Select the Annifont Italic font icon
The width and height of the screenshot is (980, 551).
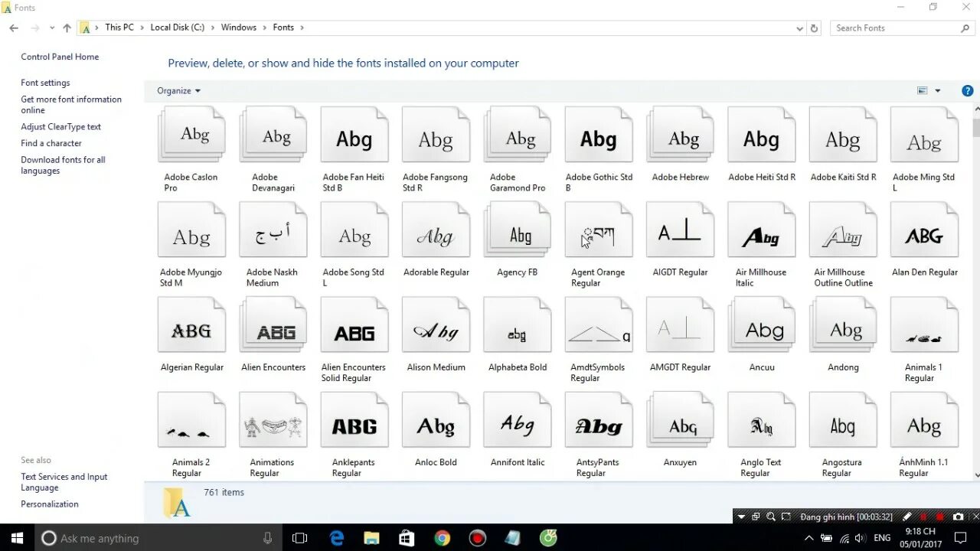(517, 419)
